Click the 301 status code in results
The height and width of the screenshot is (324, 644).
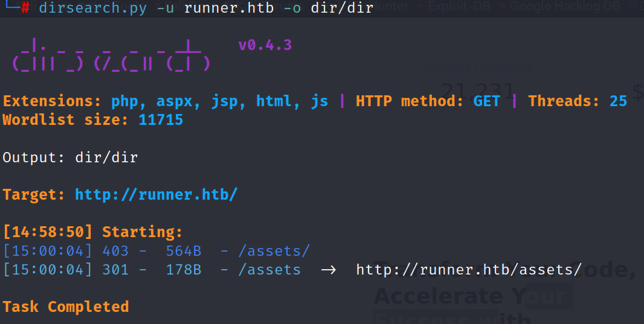(114, 270)
